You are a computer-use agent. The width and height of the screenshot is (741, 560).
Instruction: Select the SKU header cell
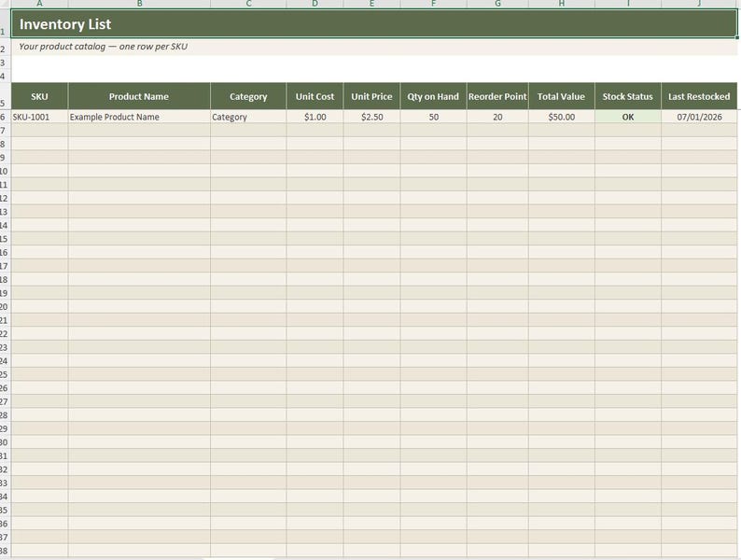tap(40, 96)
